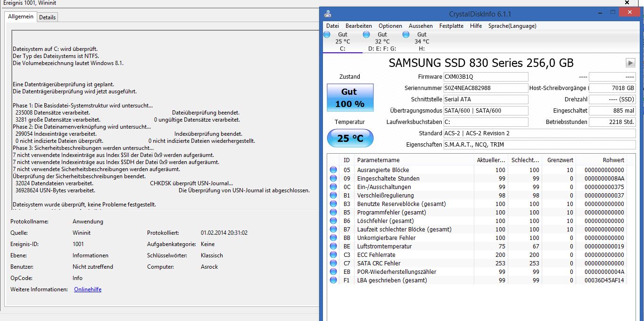Click the CHKDSK event log text box
The height and width of the screenshot is (321, 644).
pyautogui.click(x=165, y=120)
